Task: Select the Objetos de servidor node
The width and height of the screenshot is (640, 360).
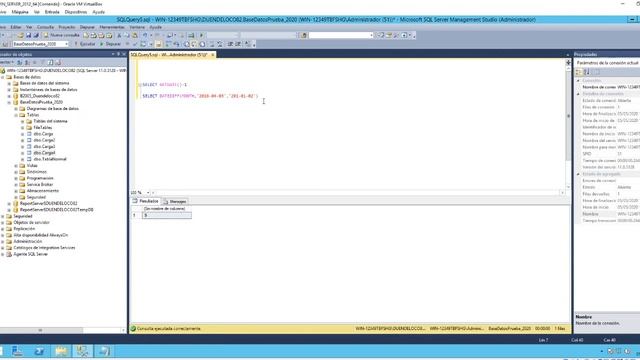Action: [31, 222]
